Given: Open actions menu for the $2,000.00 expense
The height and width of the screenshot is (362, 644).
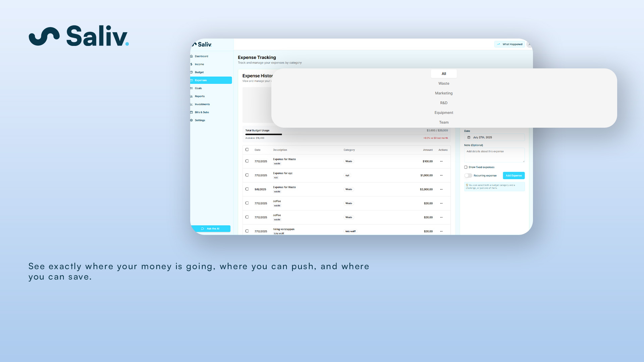Looking at the screenshot, I should point(441,190).
